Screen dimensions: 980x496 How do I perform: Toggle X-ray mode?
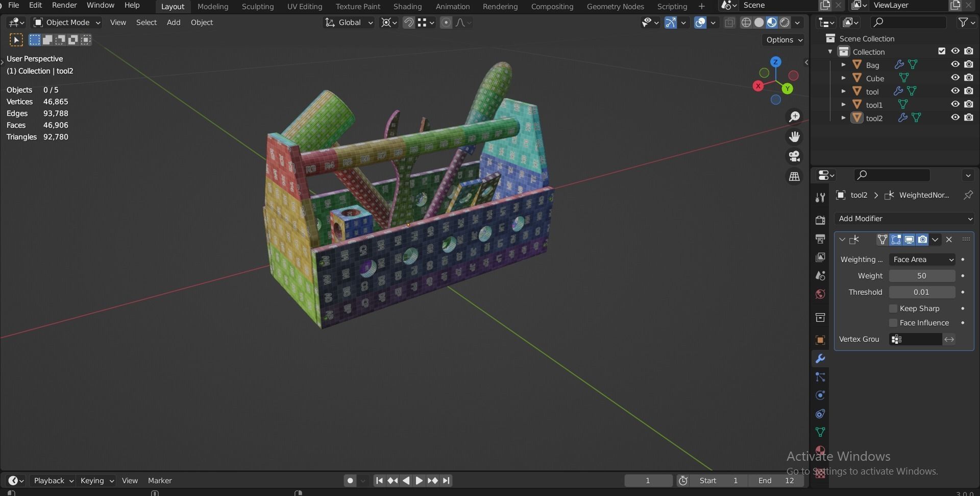pyautogui.click(x=730, y=22)
